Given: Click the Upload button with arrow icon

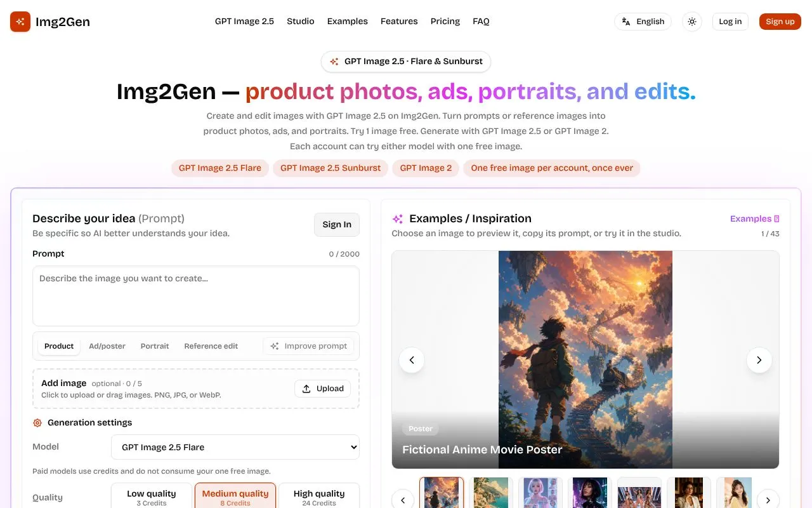Looking at the screenshot, I should (322, 389).
